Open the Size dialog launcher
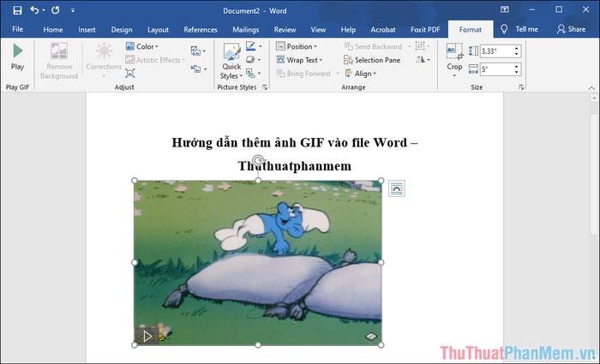 point(521,87)
